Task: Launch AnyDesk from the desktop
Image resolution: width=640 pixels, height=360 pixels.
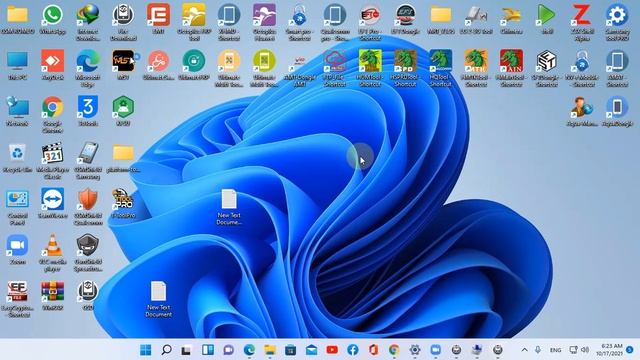Action: tap(53, 61)
